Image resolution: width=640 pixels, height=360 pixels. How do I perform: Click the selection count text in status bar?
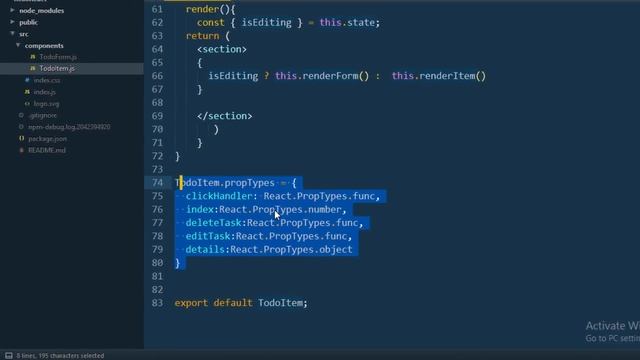(60, 356)
